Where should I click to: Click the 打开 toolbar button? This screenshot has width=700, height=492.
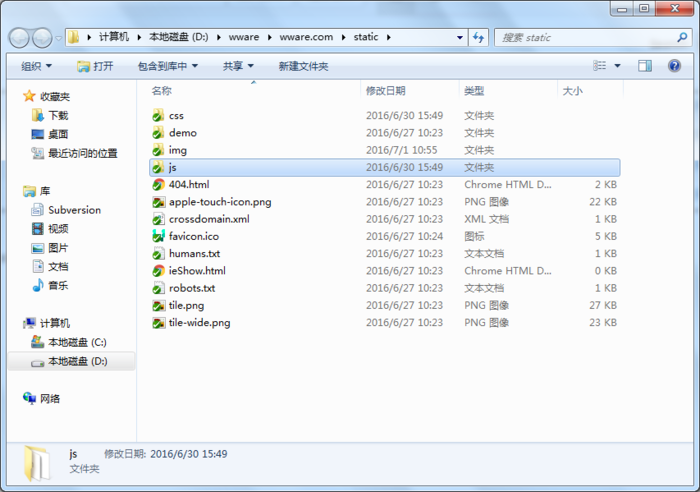(95, 67)
